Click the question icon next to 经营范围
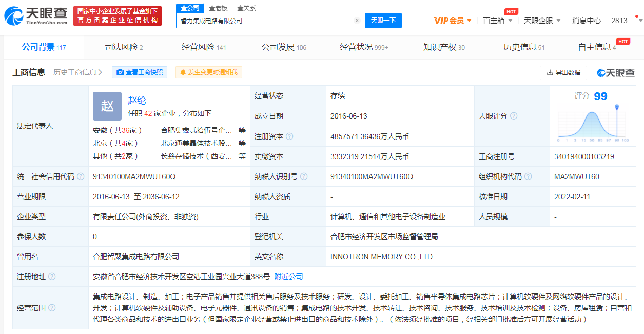This screenshot has height=334, width=644. [x=52, y=308]
